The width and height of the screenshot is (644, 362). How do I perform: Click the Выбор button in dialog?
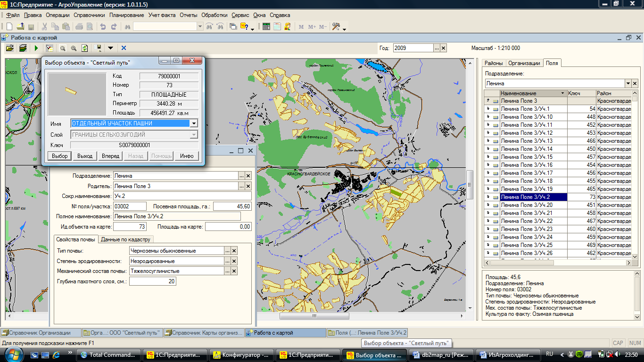(59, 156)
